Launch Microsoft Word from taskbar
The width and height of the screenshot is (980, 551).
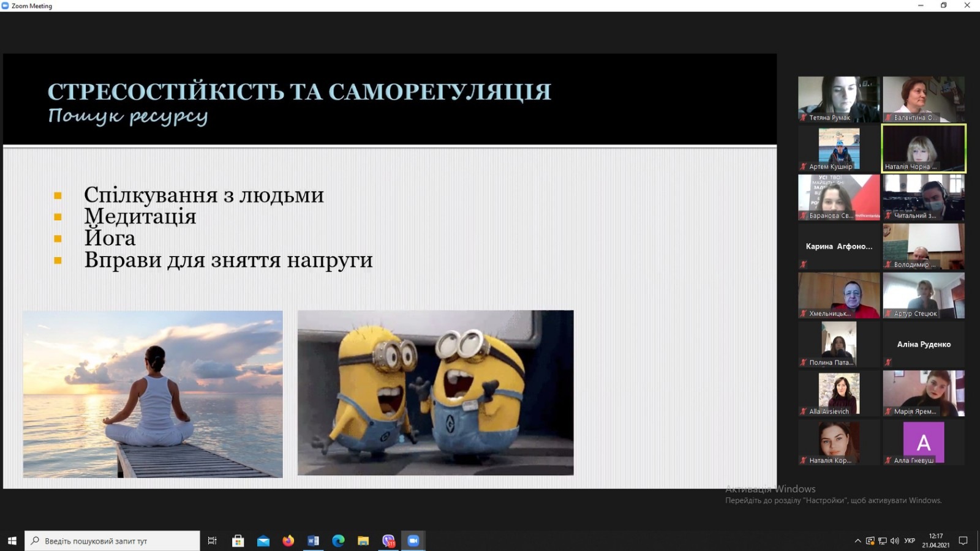[x=313, y=541]
